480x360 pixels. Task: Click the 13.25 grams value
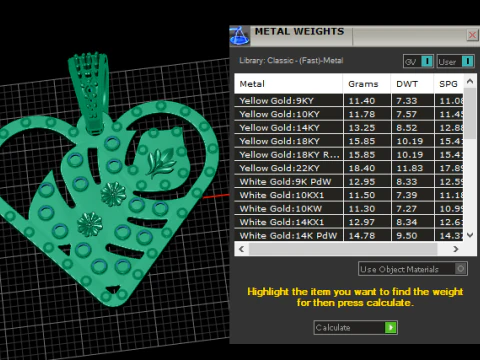pyautogui.click(x=362, y=128)
